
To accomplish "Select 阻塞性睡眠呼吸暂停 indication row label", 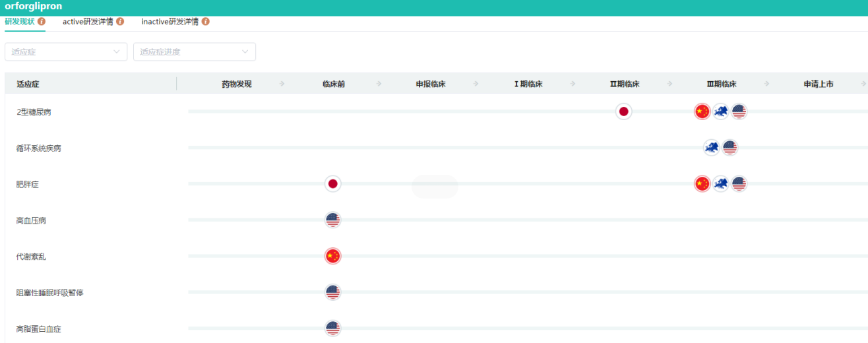I will click(x=50, y=293).
